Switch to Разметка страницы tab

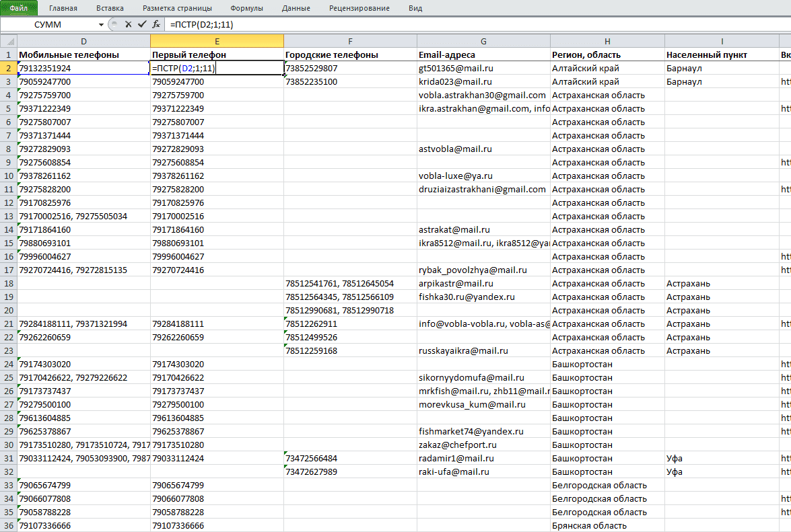click(177, 8)
